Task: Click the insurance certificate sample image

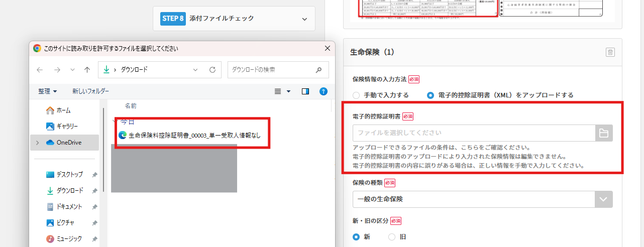Action: [482, 11]
